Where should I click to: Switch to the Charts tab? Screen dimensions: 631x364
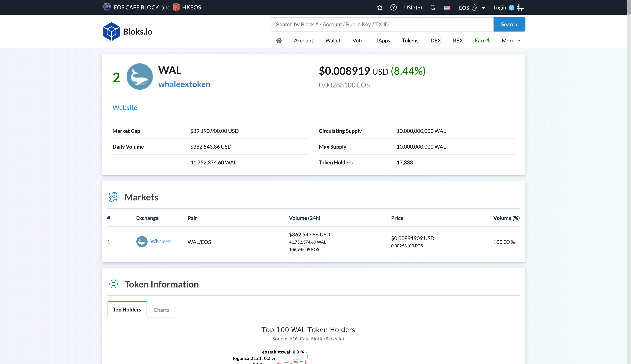point(161,310)
